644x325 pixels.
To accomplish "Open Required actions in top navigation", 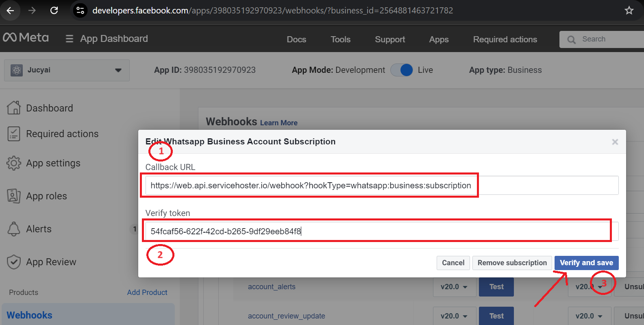I will point(505,39).
